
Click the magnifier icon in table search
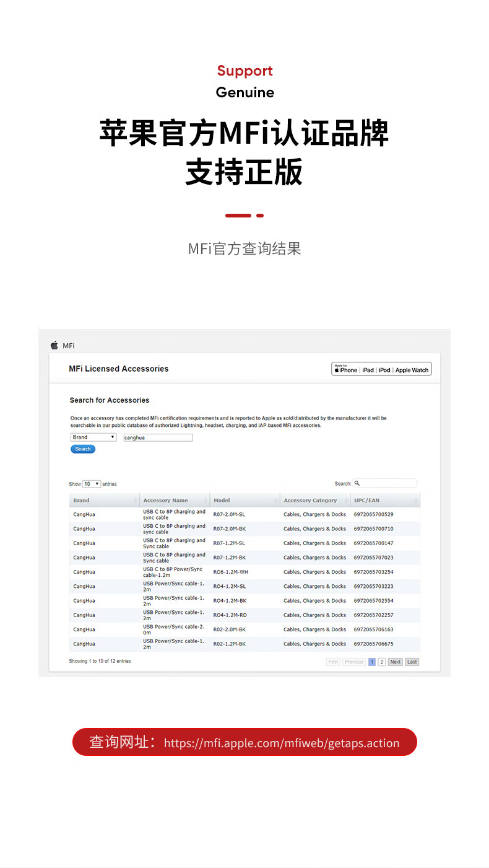point(357,483)
